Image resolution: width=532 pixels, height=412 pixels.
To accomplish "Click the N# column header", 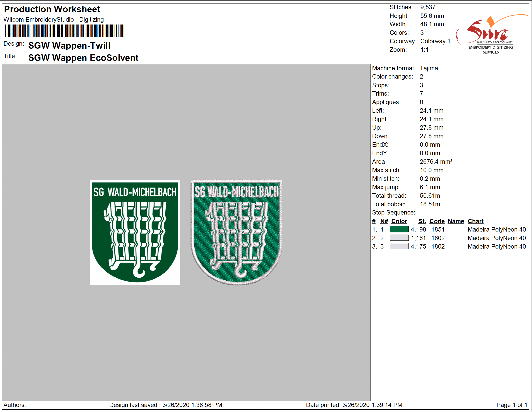I will tap(384, 221).
